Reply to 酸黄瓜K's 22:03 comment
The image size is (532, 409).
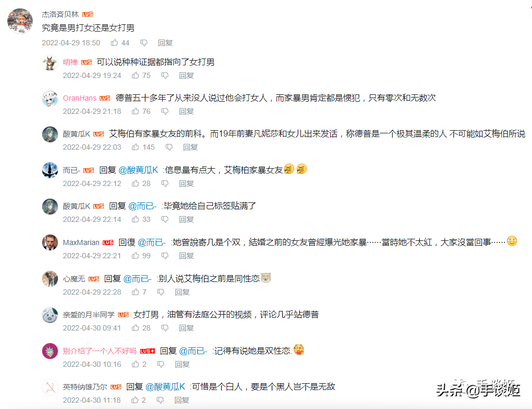(x=190, y=147)
